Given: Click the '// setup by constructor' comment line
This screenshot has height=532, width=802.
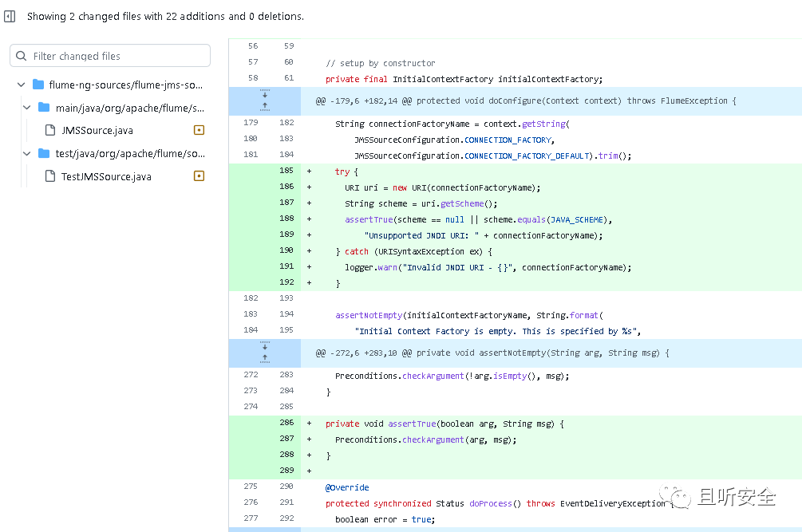Looking at the screenshot, I should (x=381, y=63).
